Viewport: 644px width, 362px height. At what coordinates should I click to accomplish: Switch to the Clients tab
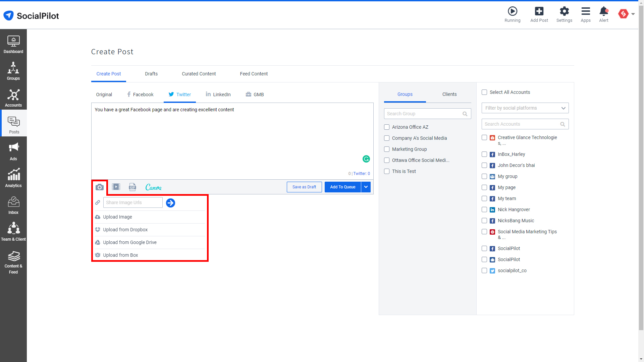449,94
